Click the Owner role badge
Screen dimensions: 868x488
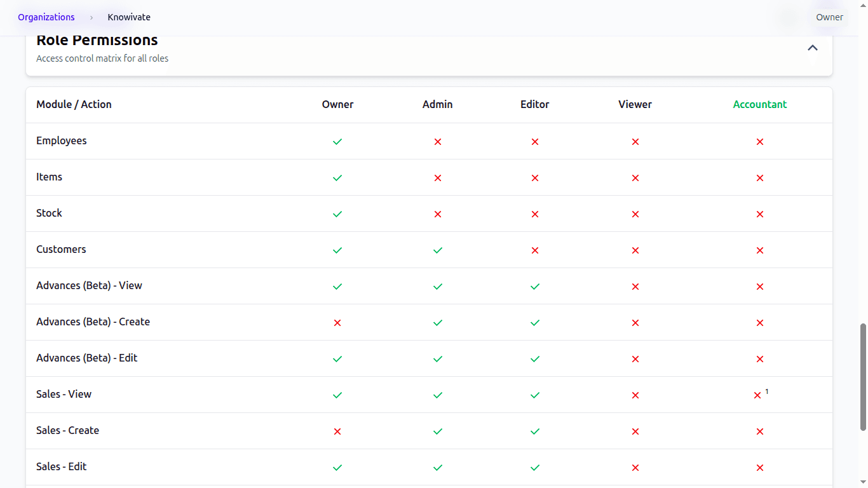click(x=829, y=17)
